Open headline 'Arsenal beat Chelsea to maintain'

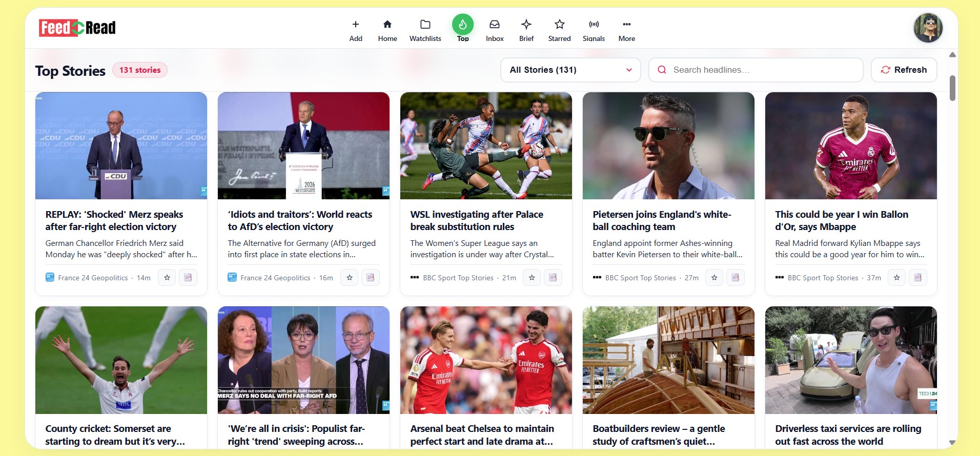tap(482, 435)
